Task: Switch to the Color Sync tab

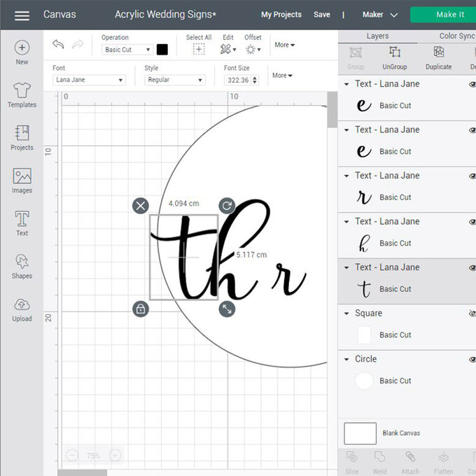Action: tap(456, 36)
